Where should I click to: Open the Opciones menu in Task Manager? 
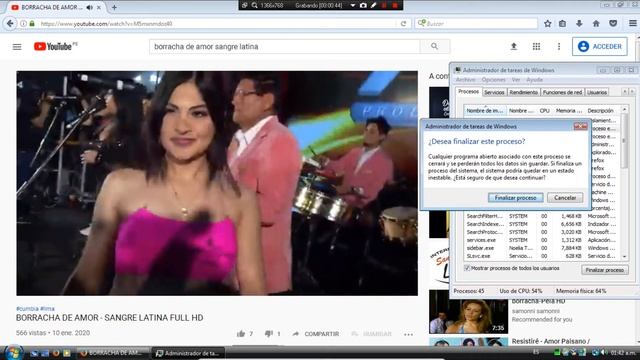pyautogui.click(x=493, y=80)
